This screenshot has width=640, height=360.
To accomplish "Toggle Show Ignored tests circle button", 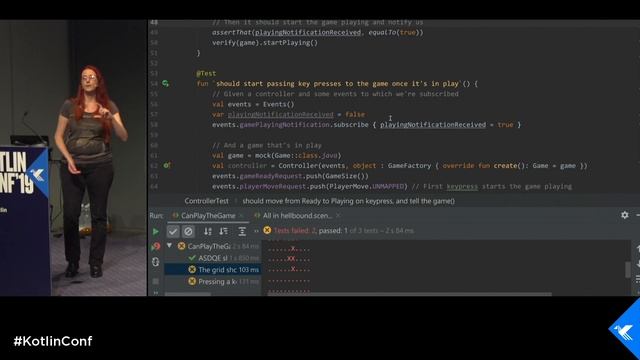I will (x=188, y=231).
